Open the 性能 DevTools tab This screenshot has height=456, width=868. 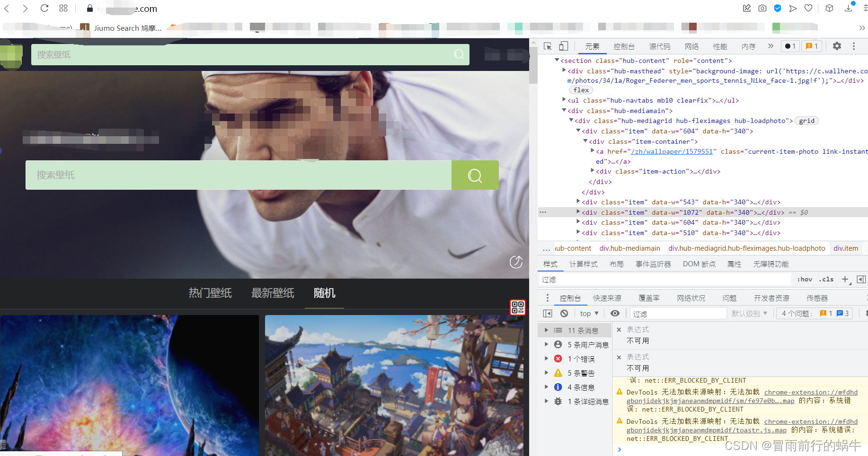[720, 46]
